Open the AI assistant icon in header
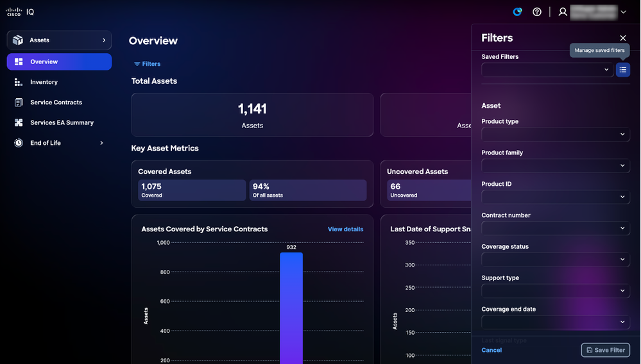This screenshot has width=641, height=364. point(518,12)
